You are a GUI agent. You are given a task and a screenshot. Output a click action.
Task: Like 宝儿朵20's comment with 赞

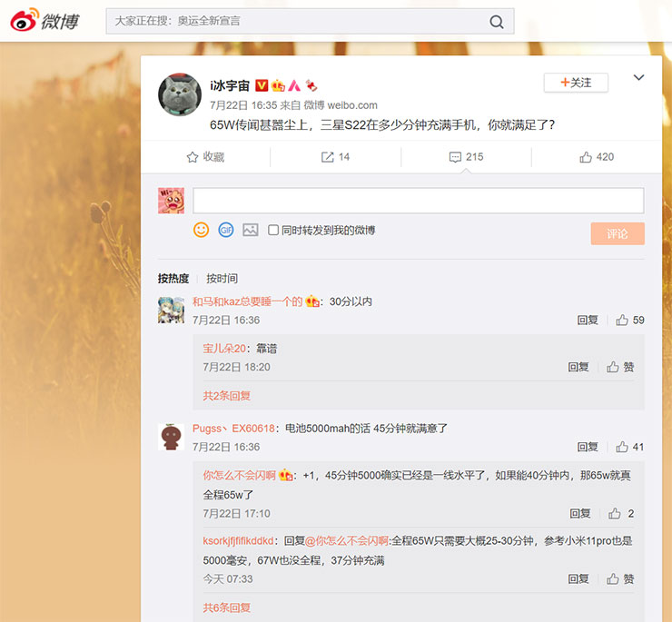pos(620,367)
